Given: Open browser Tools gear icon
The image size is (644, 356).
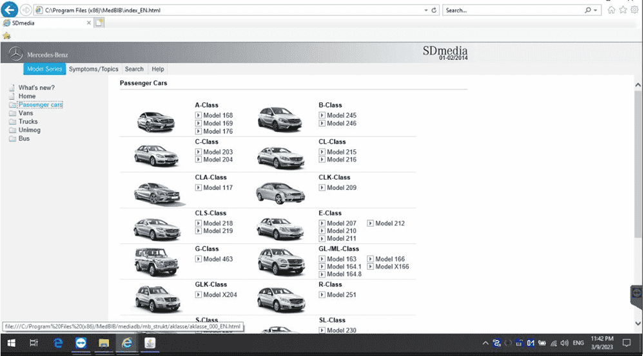Looking at the screenshot, I should point(634,10).
